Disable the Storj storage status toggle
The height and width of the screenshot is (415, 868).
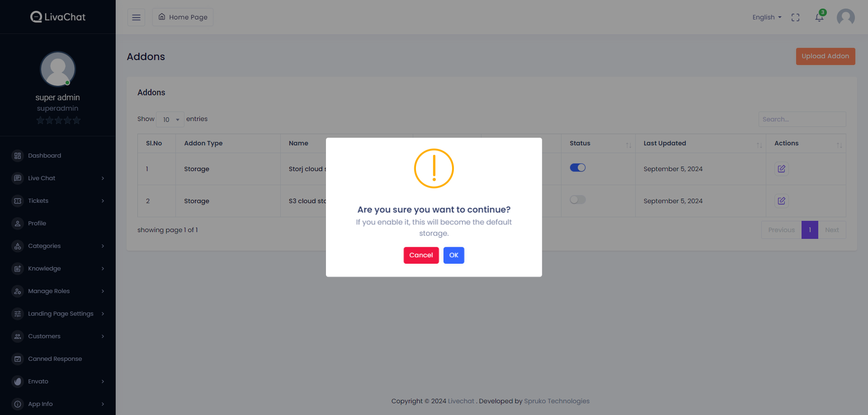click(x=577, y=168)
